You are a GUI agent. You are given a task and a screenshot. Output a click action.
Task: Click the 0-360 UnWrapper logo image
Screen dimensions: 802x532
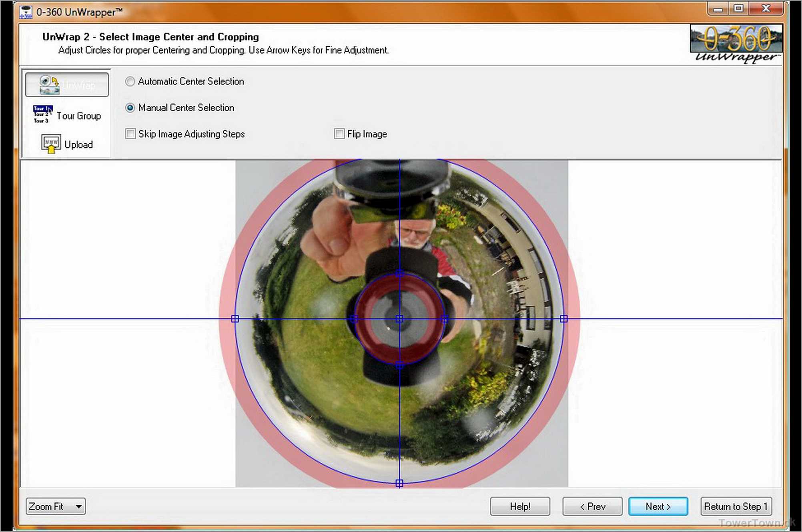click(x=736, y=44)
